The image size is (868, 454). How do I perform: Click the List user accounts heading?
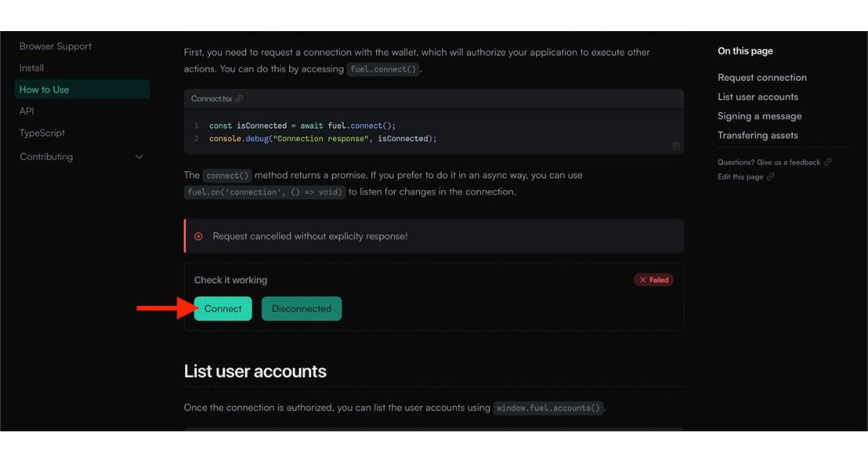(255, 372)
